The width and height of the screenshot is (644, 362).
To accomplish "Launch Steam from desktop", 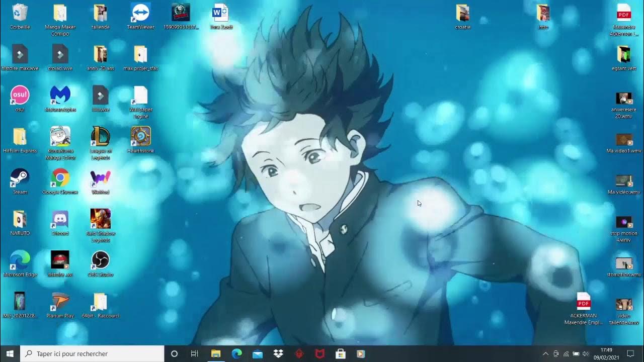I will 20,182.
